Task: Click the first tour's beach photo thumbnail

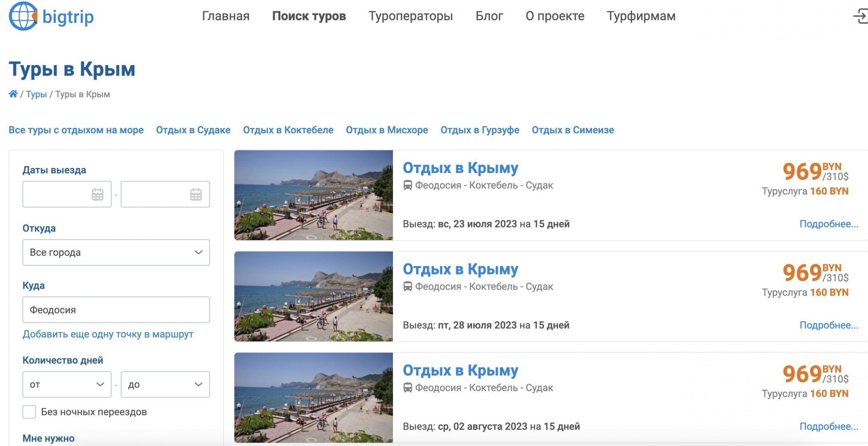Action: (314, 197)
